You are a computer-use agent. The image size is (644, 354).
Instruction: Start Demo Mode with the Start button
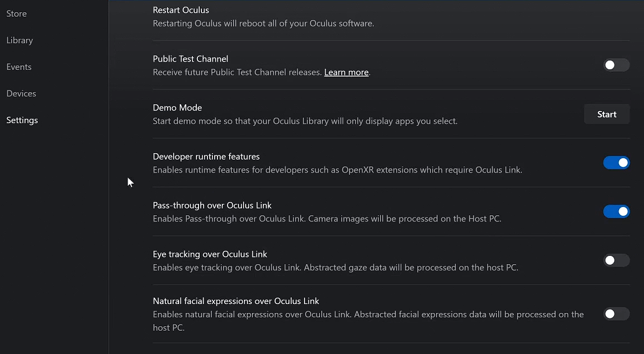pyautogui.click(x=607, y=114)
